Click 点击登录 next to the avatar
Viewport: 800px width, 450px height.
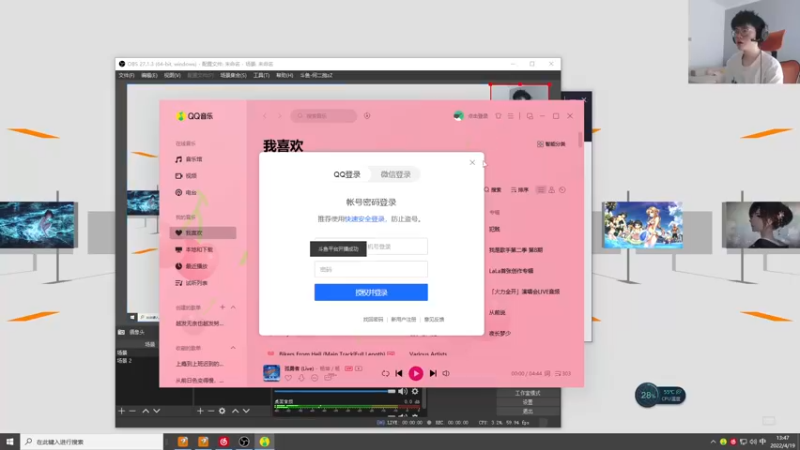pos(478,116)
